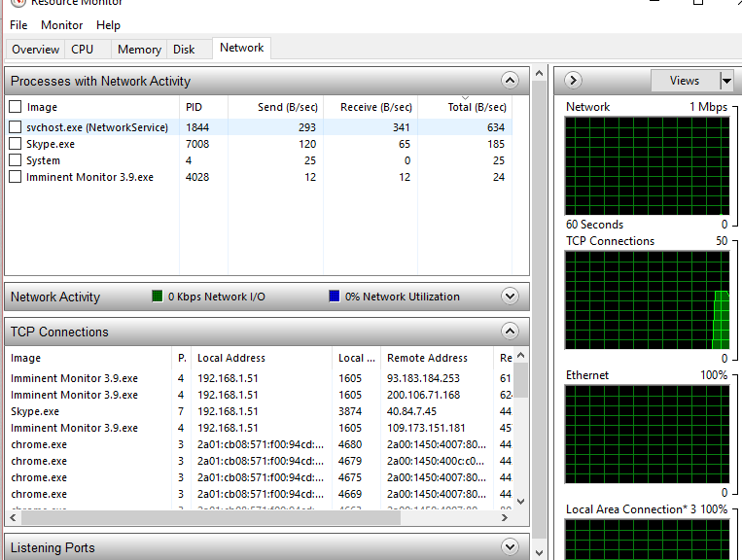742x560 pixels.
Task: Select Skype.exe process name in process list
Action: [51, 144]
